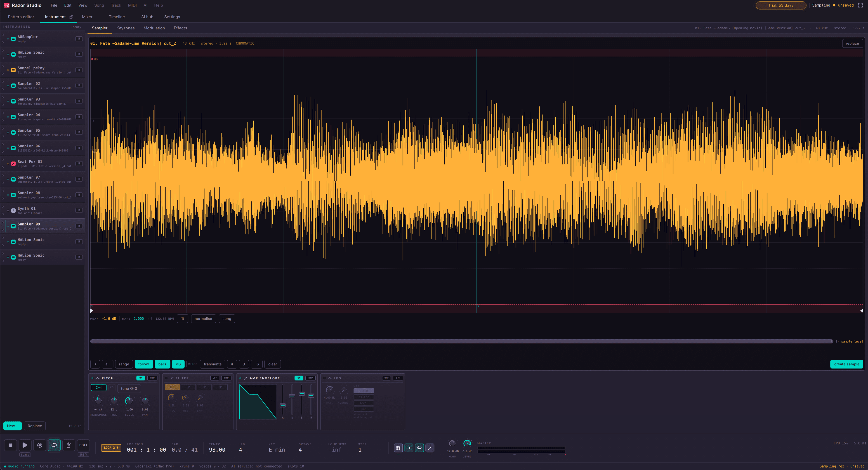The image size is (868, 470).
Task: Click the Synth 01 oscillator icon
Action: tap(13, 210)
